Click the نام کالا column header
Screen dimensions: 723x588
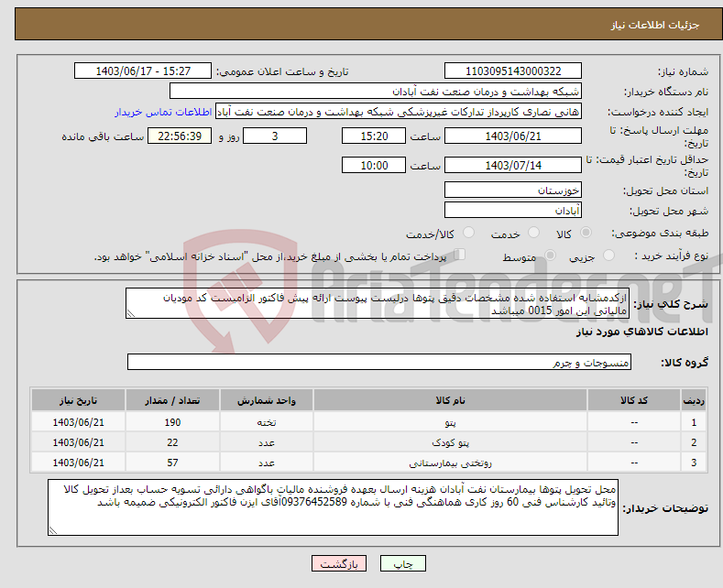(451, 400)
